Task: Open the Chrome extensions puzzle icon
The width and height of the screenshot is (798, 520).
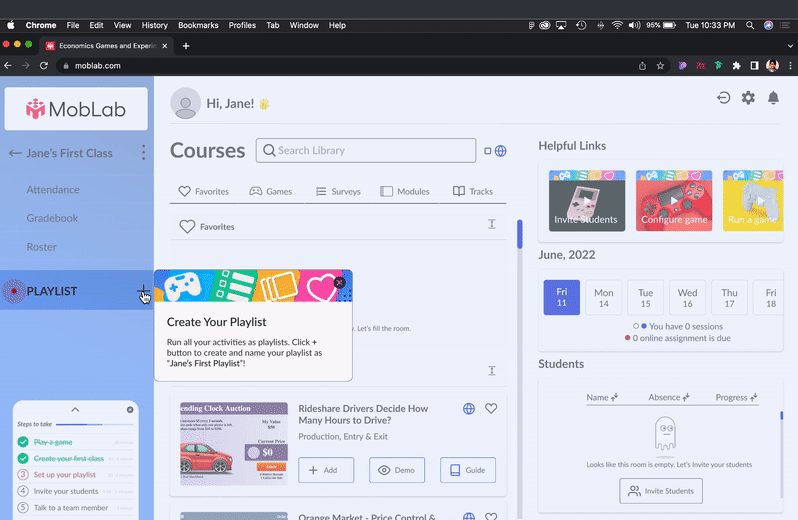Action: 736,66
